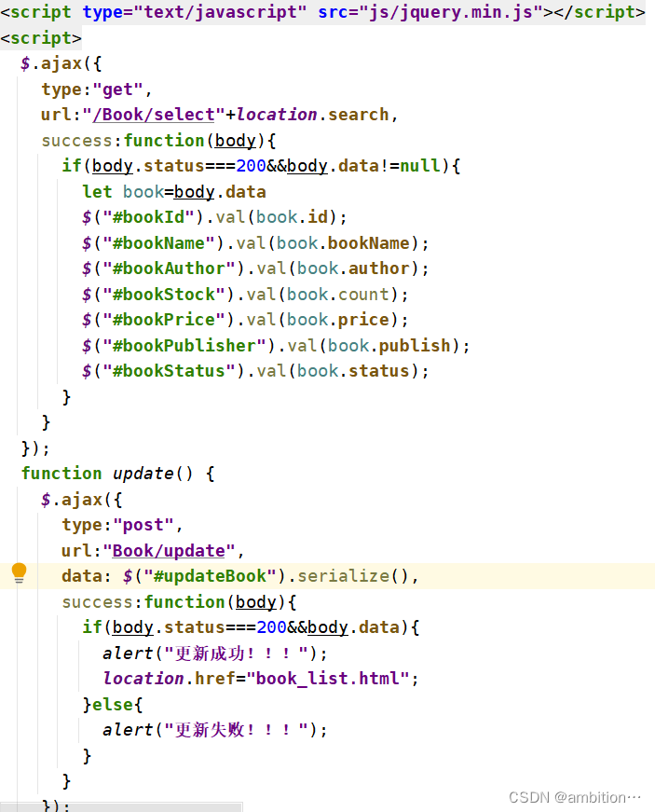
Task: Click book.publish in the bookPublisher line
Action: [x=389, y=346]
